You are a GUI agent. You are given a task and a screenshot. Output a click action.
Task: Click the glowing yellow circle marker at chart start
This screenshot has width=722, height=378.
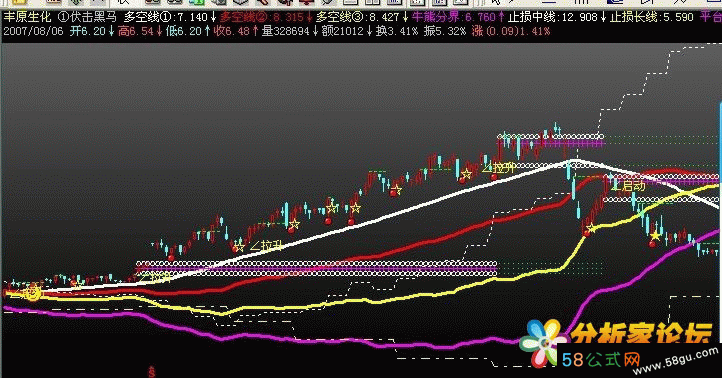(33, 293)
